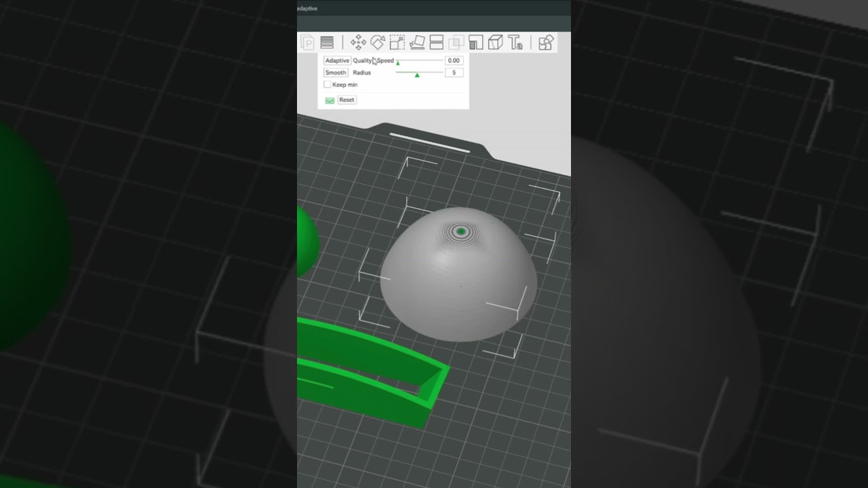Enable the Keep min checkbox
This screenshot has width=868, height=488.
[x=328, y=85]
